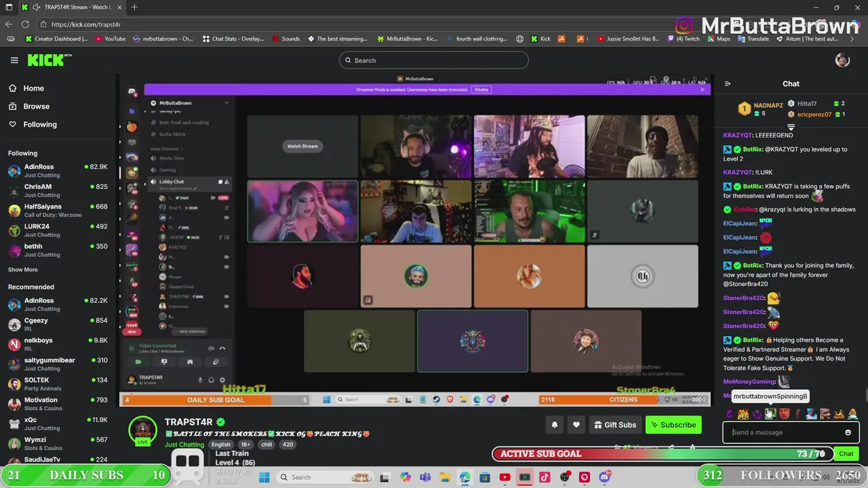The image size is (868, 488).
Task: Open Discord from the Windows taskbar
Action: [x=604, y=477]
